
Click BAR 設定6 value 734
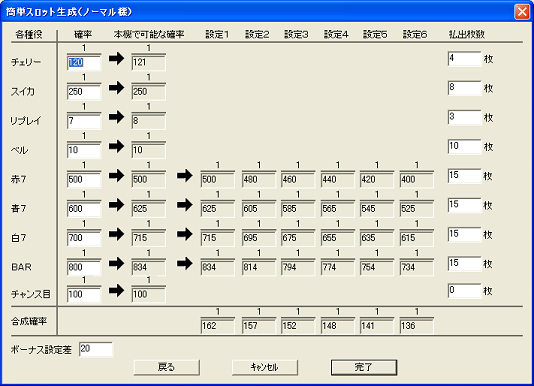tap(417, 267)
